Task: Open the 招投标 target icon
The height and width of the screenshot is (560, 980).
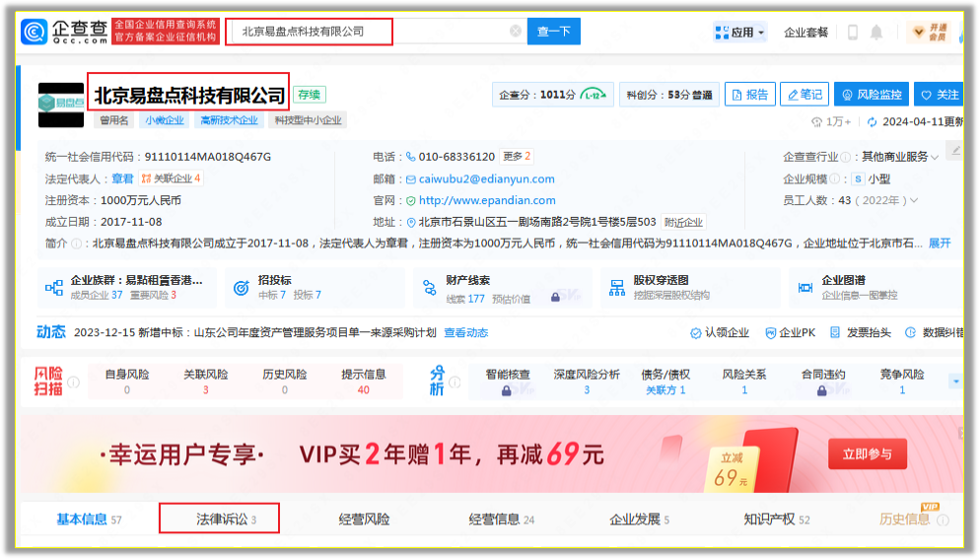Action: pyautogui.click(x=242, y=288)
